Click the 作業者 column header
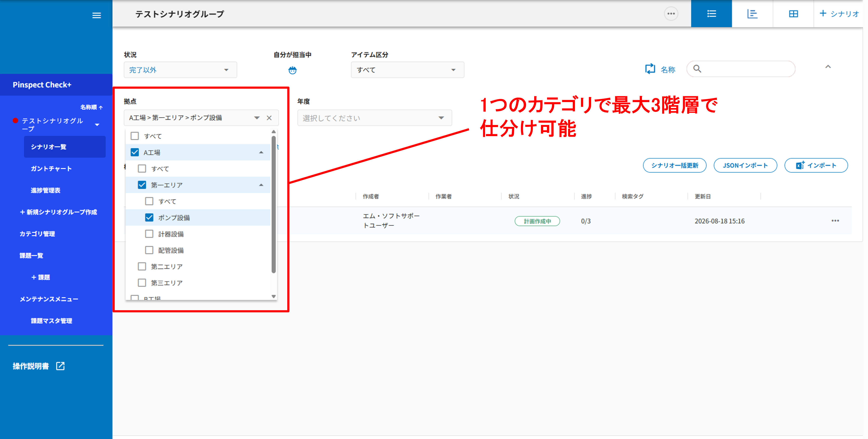 click(x=443, y=196)
